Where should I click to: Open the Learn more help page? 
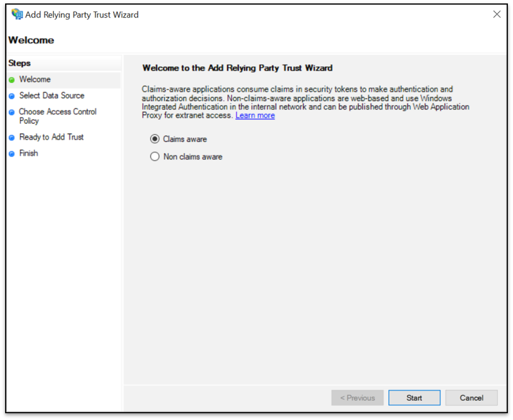coord(255,115)
